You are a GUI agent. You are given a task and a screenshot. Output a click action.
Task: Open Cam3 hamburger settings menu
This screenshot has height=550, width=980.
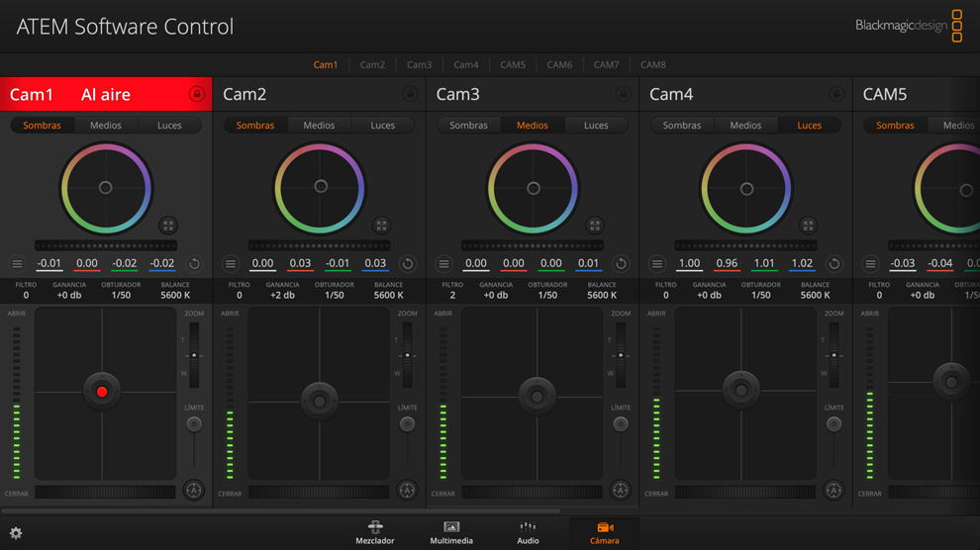point(443,264)
